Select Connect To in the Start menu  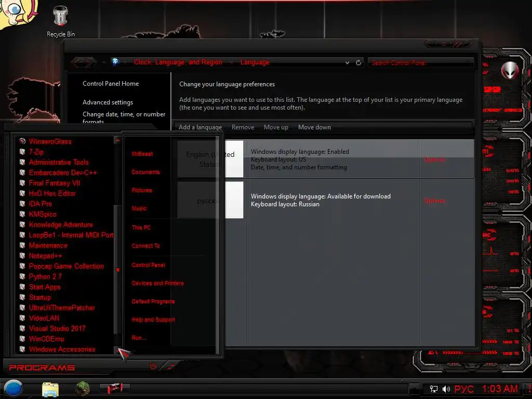(x=146, y=246)
